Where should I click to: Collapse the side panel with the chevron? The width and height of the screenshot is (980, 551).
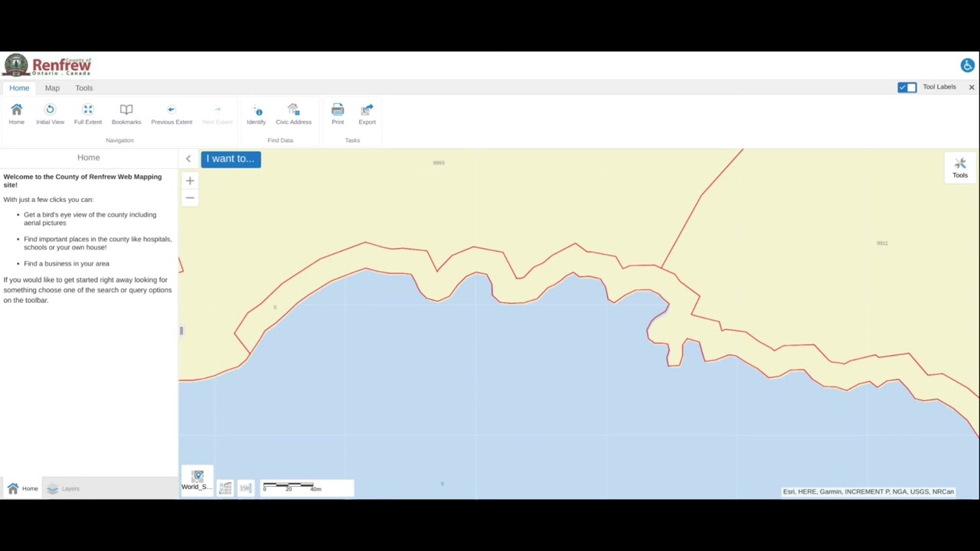(x=188, y=159)
